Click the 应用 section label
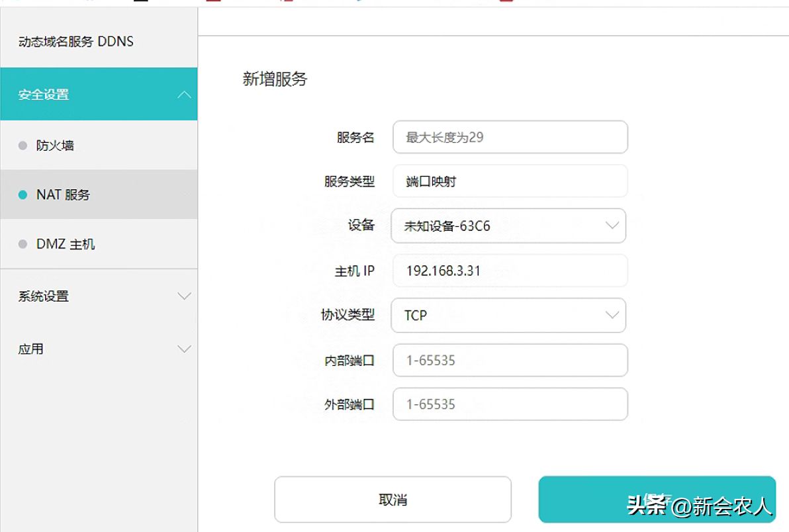Screen dimensions: 789x532 [x=30, y=349]
